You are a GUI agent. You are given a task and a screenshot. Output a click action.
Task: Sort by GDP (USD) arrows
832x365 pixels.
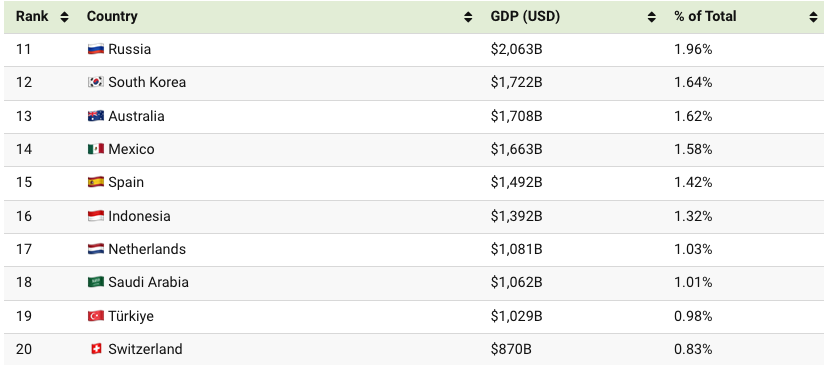[652, 17]
